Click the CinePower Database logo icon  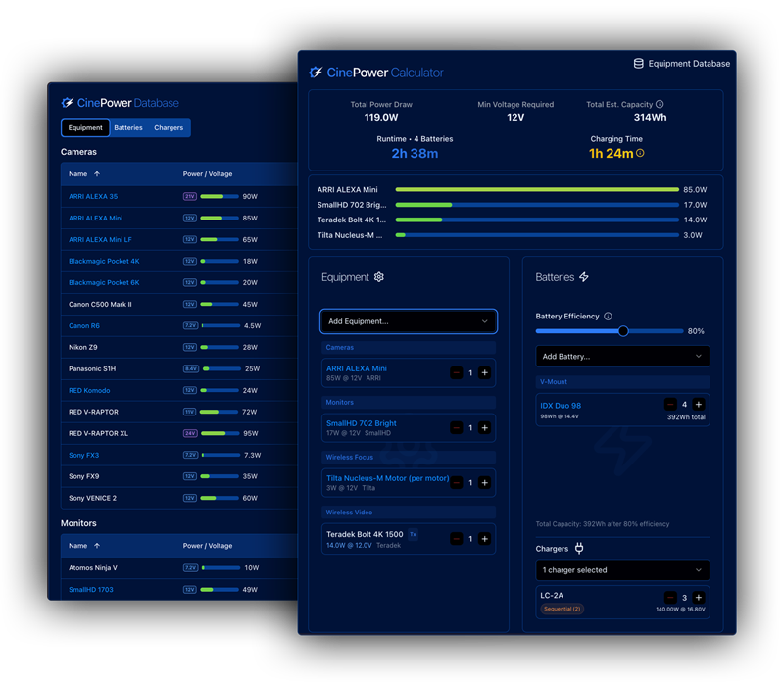pos(68,102)
